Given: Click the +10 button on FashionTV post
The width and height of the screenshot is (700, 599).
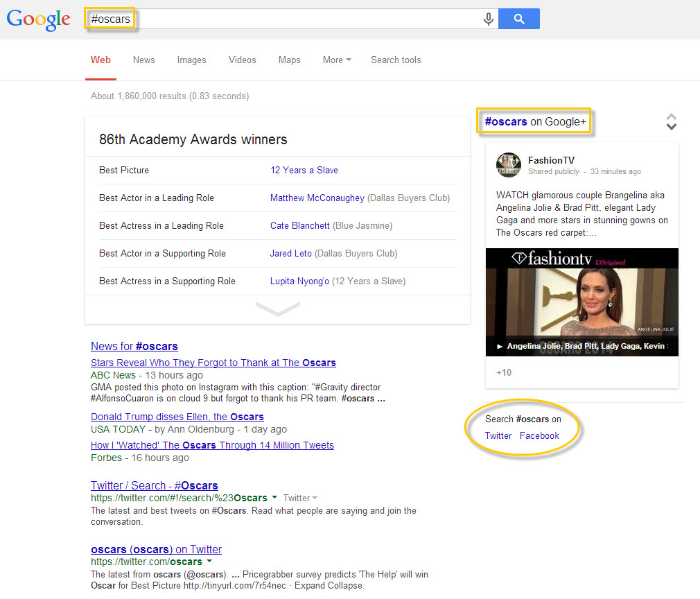Looking at the screenshot, I should point(504,373).
